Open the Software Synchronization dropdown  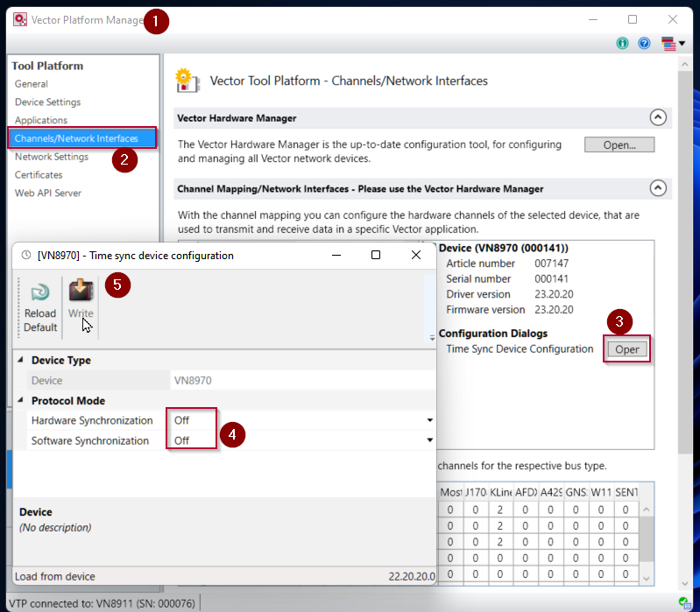[429, 441]
